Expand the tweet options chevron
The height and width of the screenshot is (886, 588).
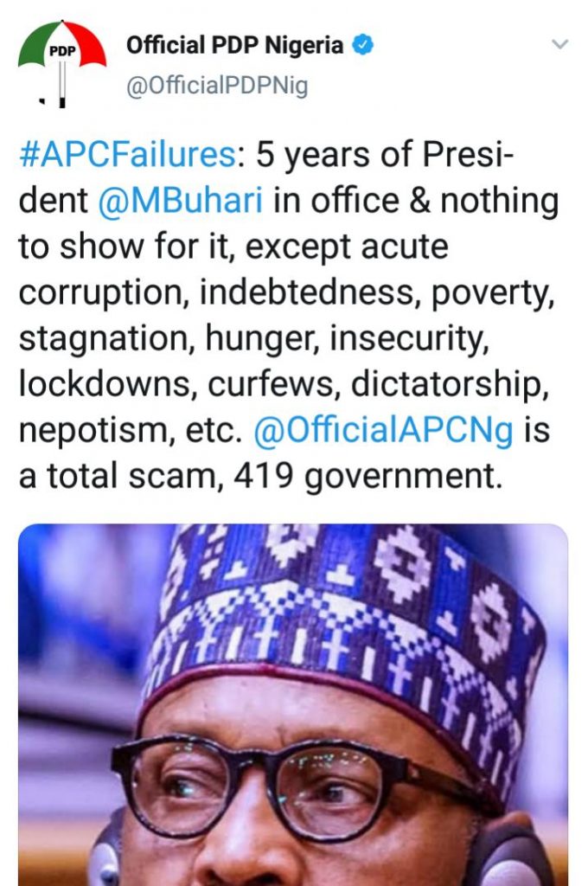[x=560, y=43]
